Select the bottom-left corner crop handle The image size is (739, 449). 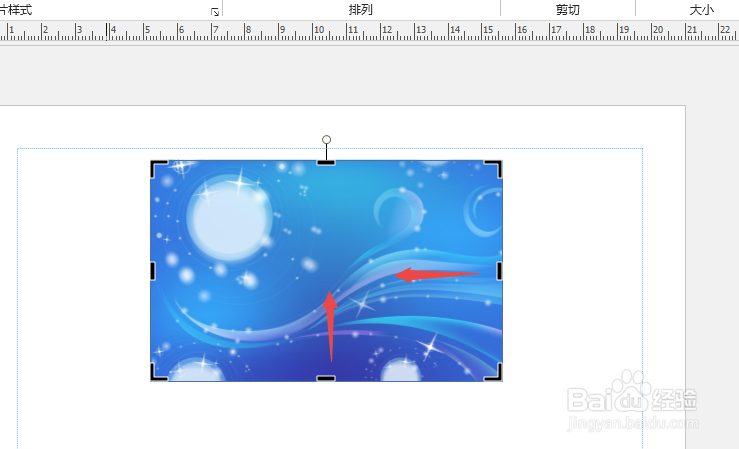coord(159,372)
